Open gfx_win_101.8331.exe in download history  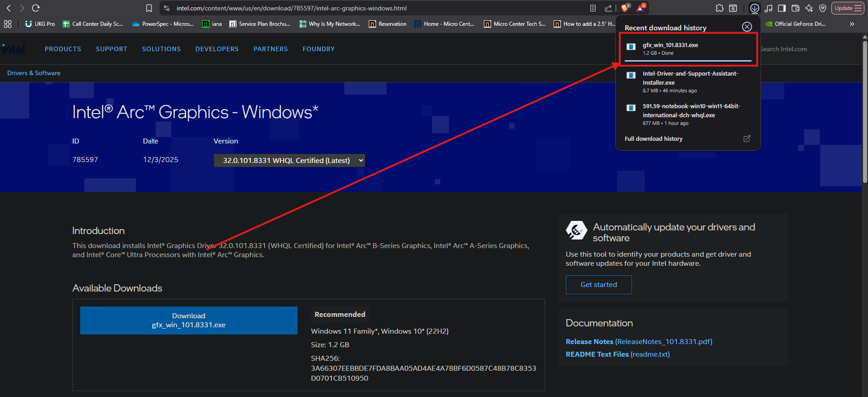tap(688, 49)
